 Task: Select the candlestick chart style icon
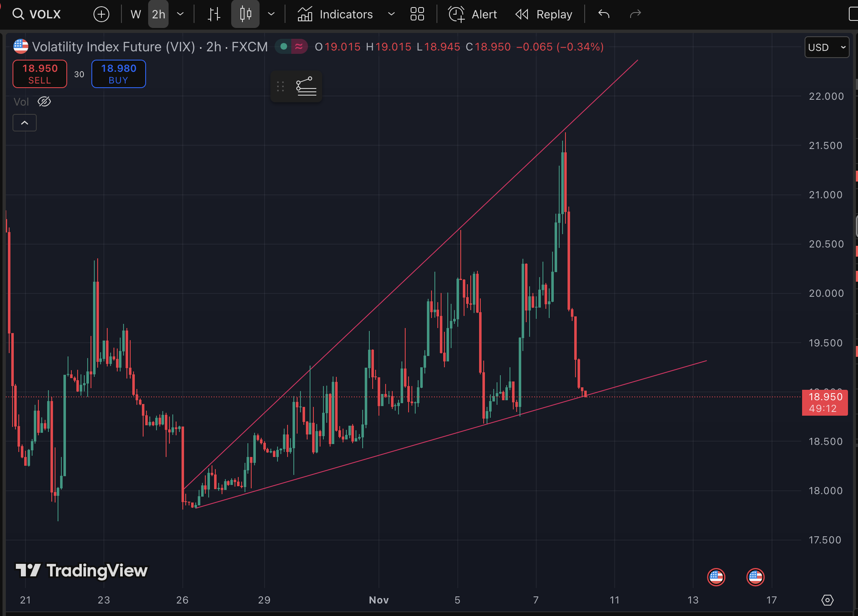[245, 14]
